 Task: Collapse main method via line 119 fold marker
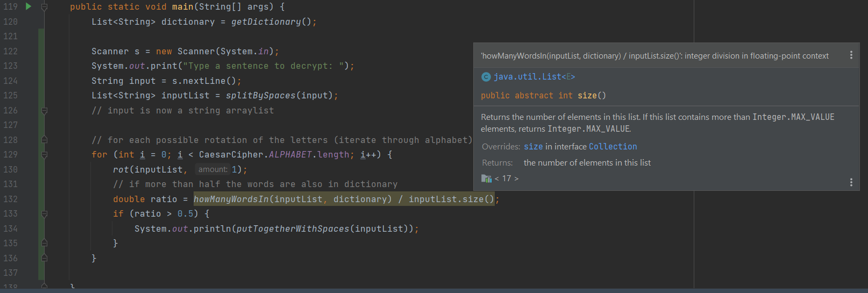(x=45, y=7)
